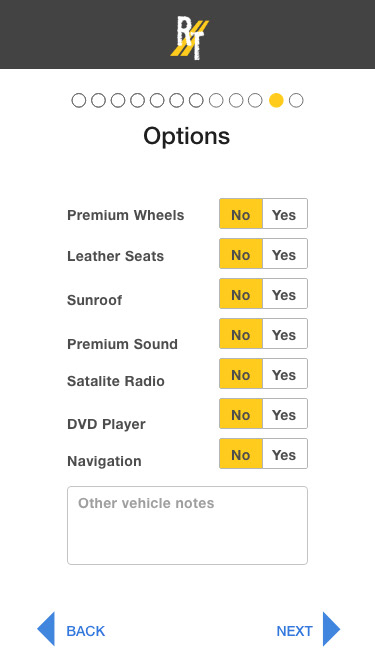Select the highlighted yellow progress dot
Screen dimensions: 375x667
pyautogui.click(x=276, y=100)
